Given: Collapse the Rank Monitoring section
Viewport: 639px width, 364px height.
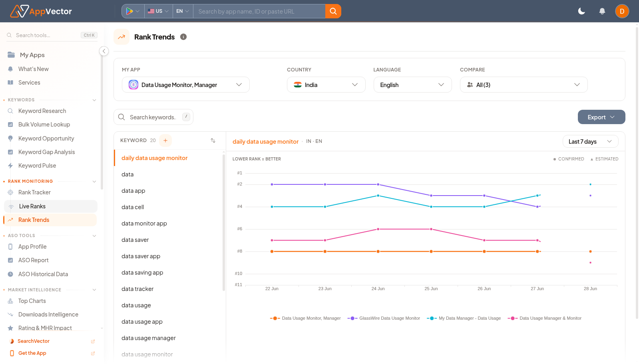Looking at the screenshot, I should [94, 181].
